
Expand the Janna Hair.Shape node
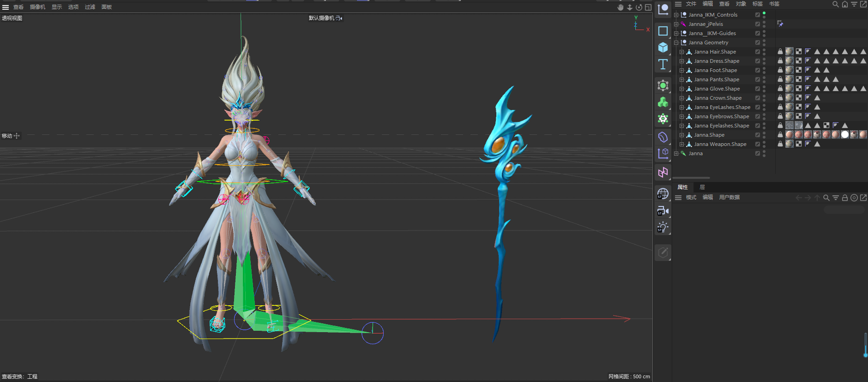682,52
